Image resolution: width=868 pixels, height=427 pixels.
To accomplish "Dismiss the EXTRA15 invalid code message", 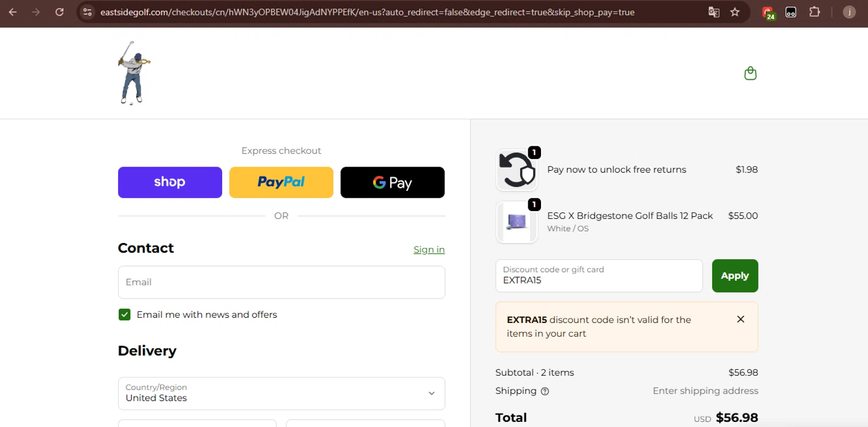I will 741,319.
